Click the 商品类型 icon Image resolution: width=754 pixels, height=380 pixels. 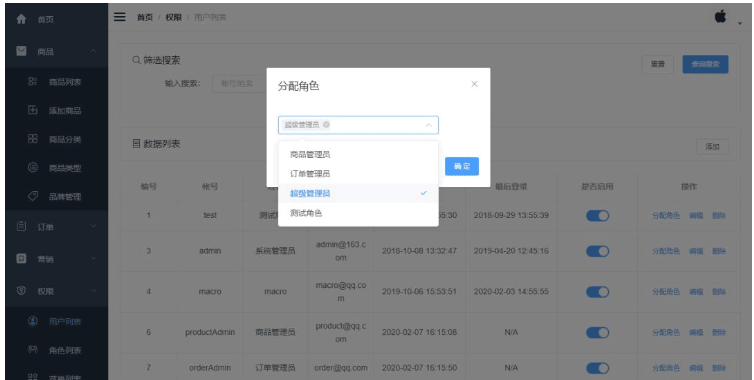tap(33, 167)
